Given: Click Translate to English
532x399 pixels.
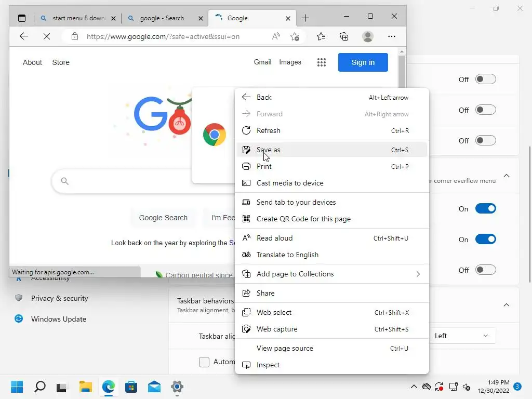Looking at the screenshot, I should point(332,255).
